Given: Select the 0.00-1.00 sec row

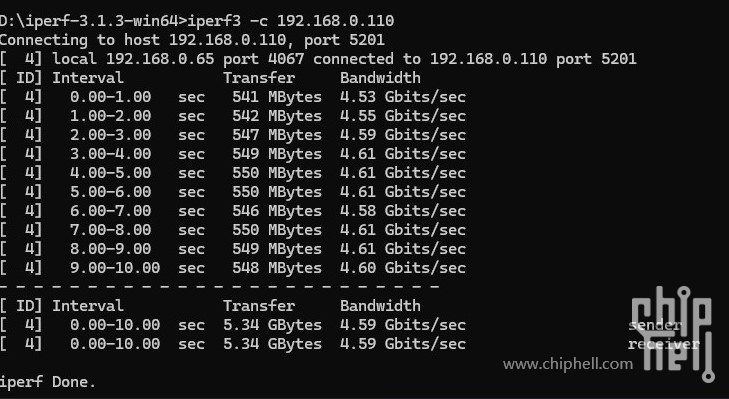Looking at the screenshot, I should pos(232,97).
